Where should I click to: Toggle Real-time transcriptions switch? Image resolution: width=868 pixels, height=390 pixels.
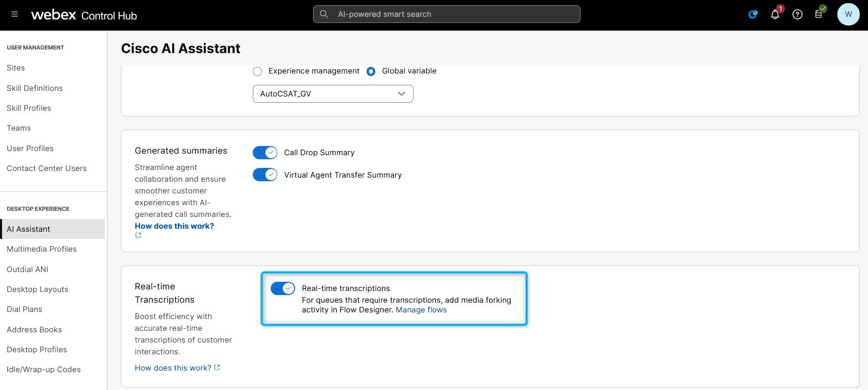tap(283, 288)
